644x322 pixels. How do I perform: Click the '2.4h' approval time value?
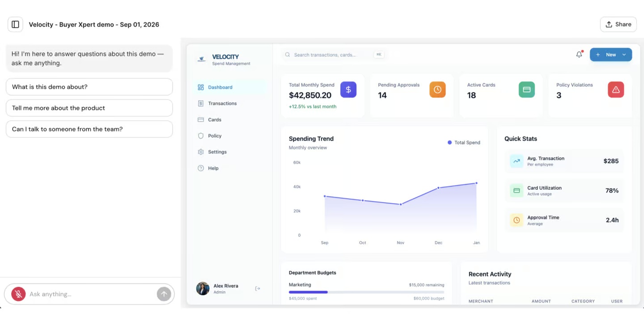[612, 220]
